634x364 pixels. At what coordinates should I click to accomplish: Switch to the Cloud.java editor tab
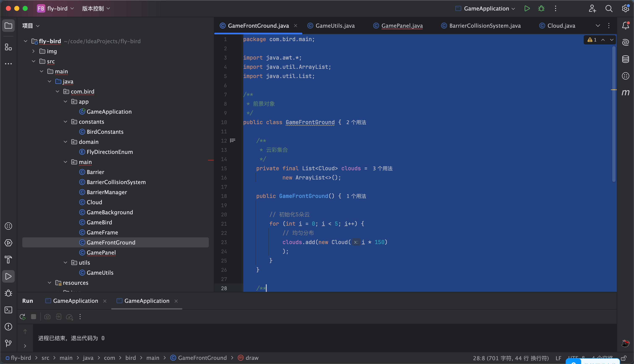(x=557, y=26)
